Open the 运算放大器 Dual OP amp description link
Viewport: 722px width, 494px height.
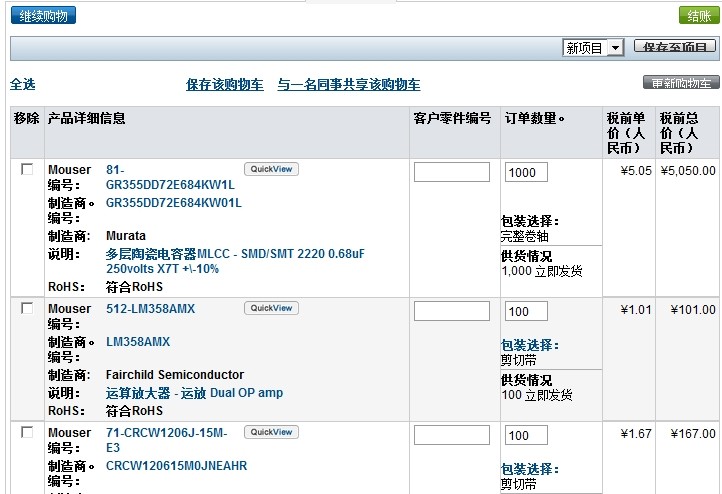pyautogui.click(x=194, y=393)
